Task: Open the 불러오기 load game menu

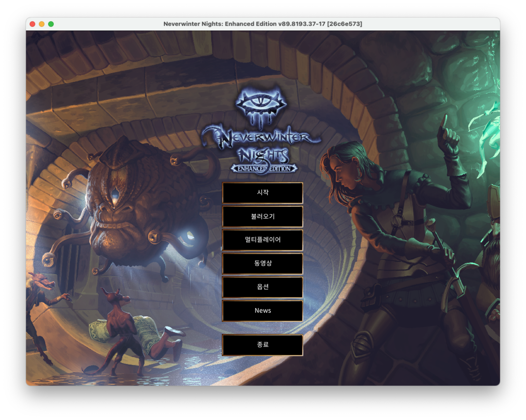Action: (x=263, y=216)
